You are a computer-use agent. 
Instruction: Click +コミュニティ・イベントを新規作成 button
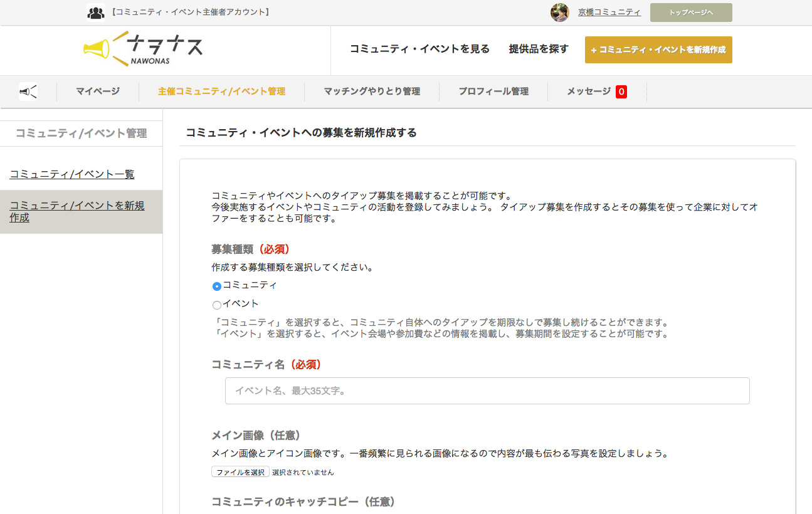click(x=658, y=50)
